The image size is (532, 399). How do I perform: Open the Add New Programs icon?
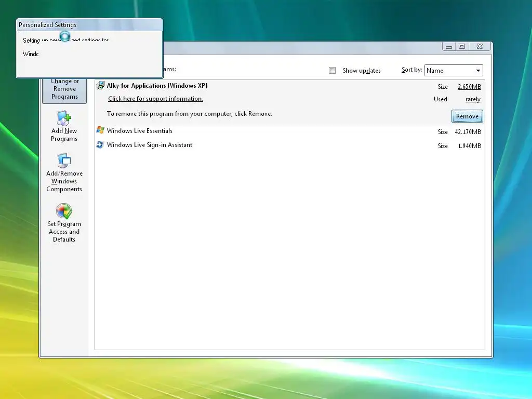click(x=64, y=118)
